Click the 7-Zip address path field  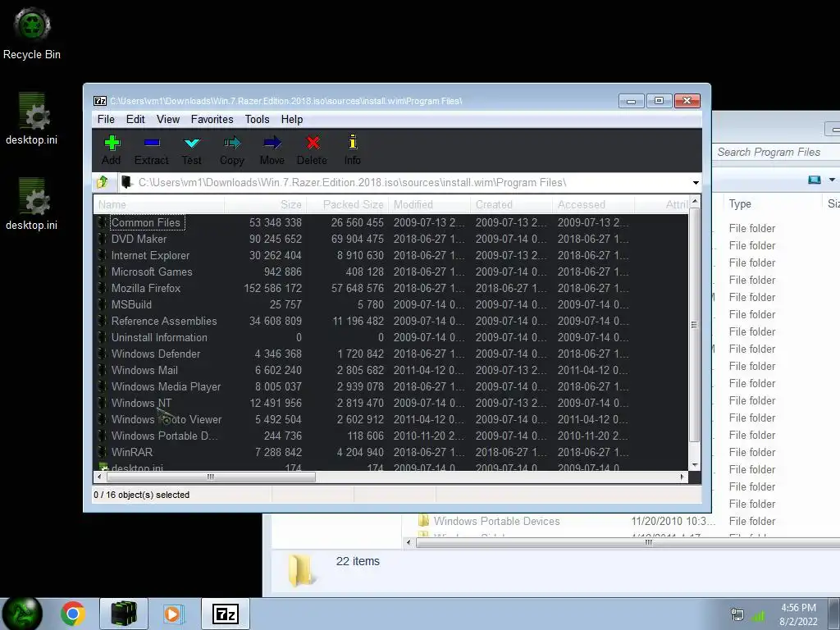[x=405, y=183]
